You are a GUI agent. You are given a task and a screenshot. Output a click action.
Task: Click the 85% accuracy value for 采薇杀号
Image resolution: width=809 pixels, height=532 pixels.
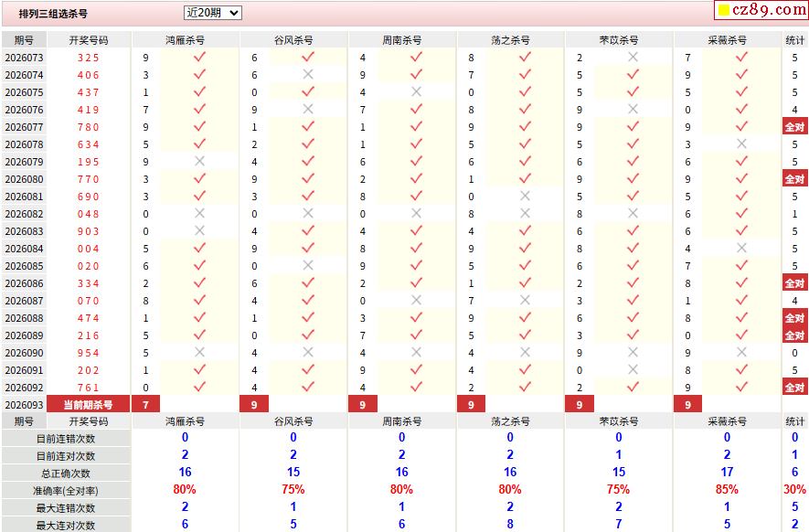pos(728,490)
